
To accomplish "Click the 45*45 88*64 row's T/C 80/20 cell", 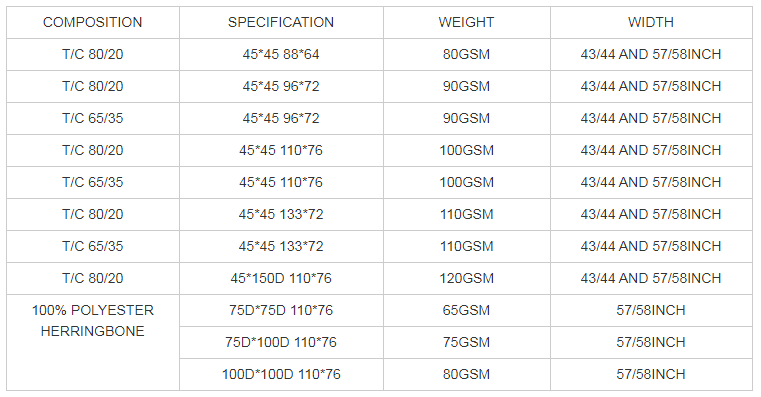I will click(93, 54).
